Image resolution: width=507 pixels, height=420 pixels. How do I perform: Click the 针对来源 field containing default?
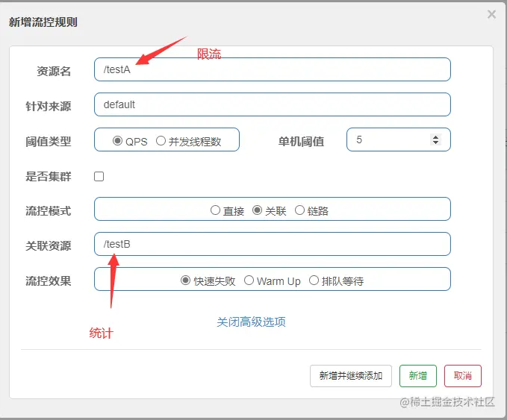273,104
